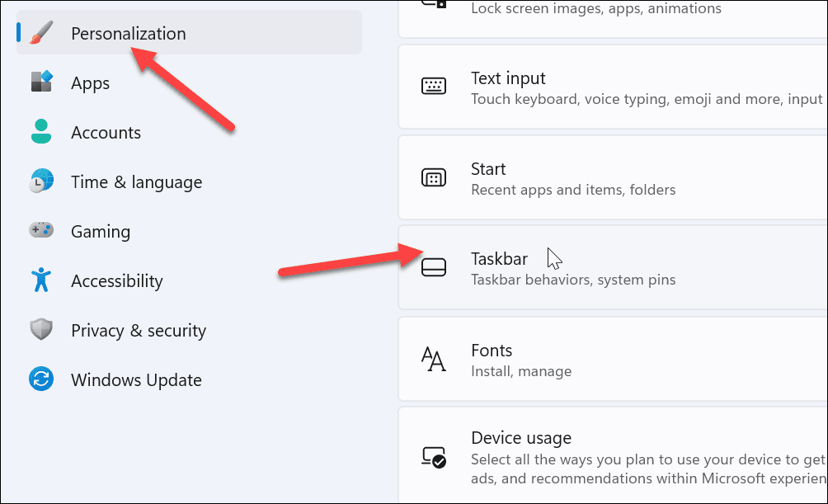Select the Accounts person icon
Viewport: 828px width, 504px height.
pos(40,132)
